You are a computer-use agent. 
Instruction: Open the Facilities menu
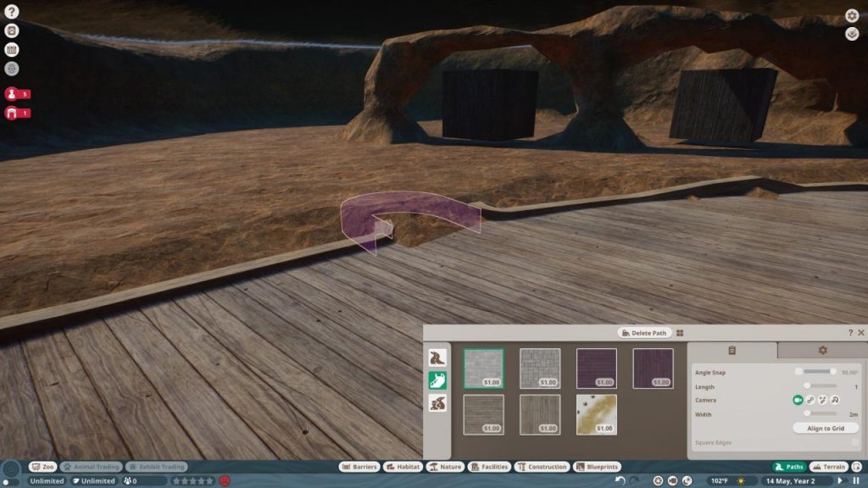(492, 466)
